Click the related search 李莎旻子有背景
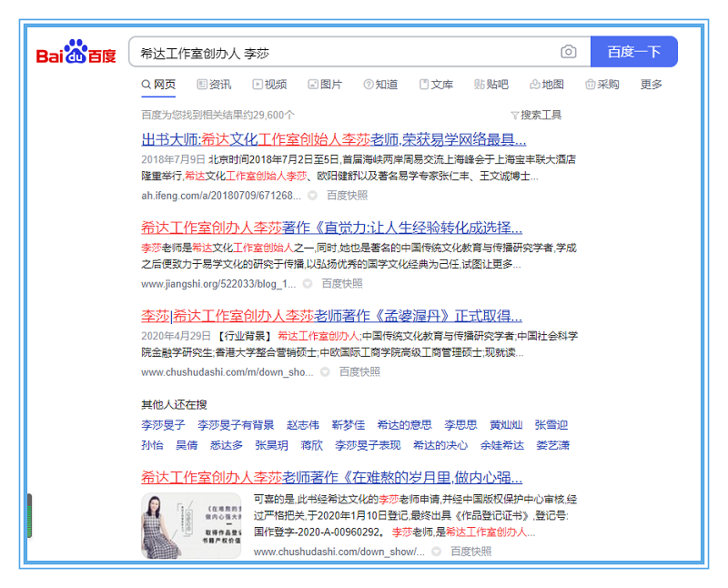728x588 pixels. (236, 425)
